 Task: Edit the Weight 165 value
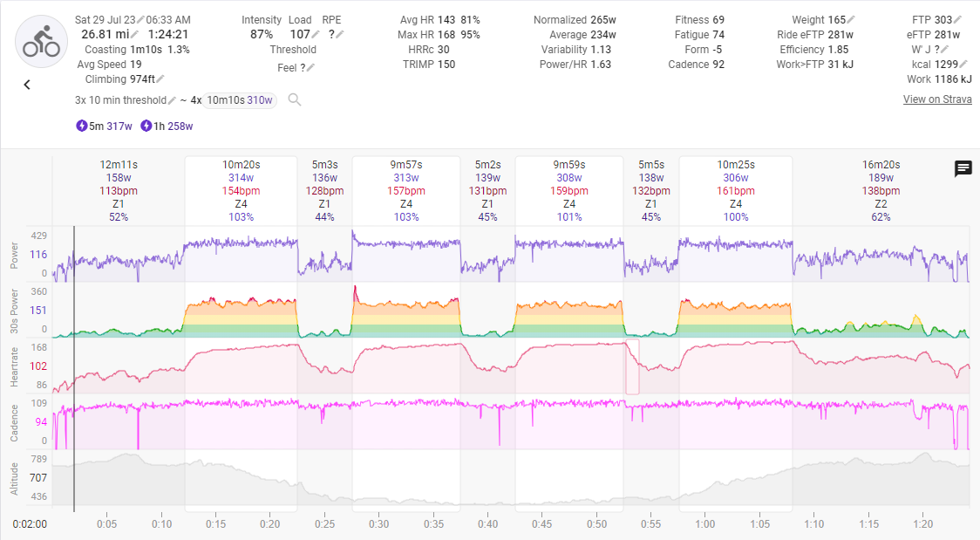coord(851,20)
